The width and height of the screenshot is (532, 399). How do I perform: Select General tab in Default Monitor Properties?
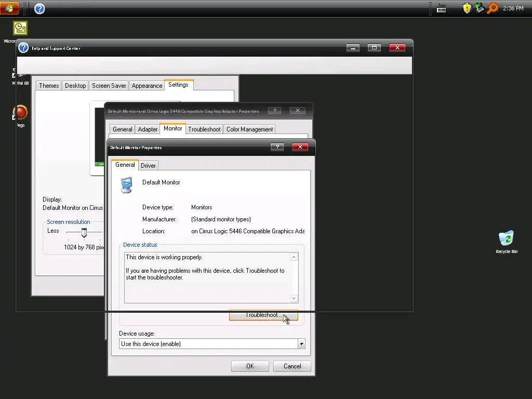(125, 165)
